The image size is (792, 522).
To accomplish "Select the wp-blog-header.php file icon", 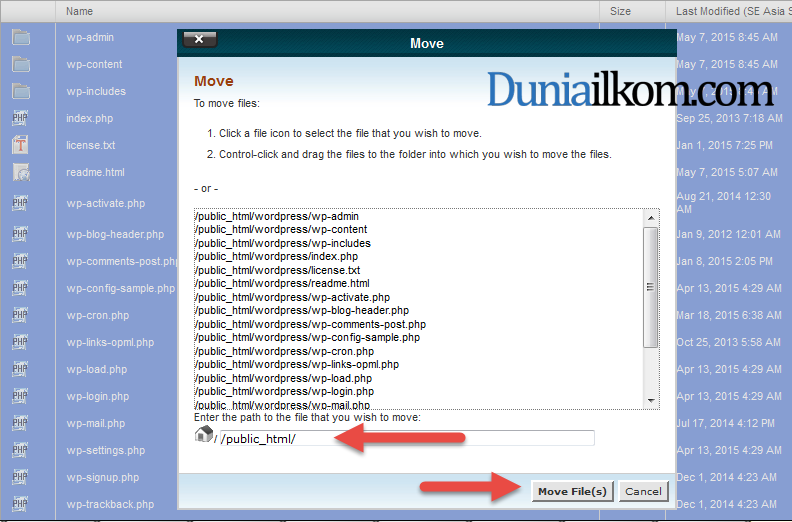I will pos(20,234).
